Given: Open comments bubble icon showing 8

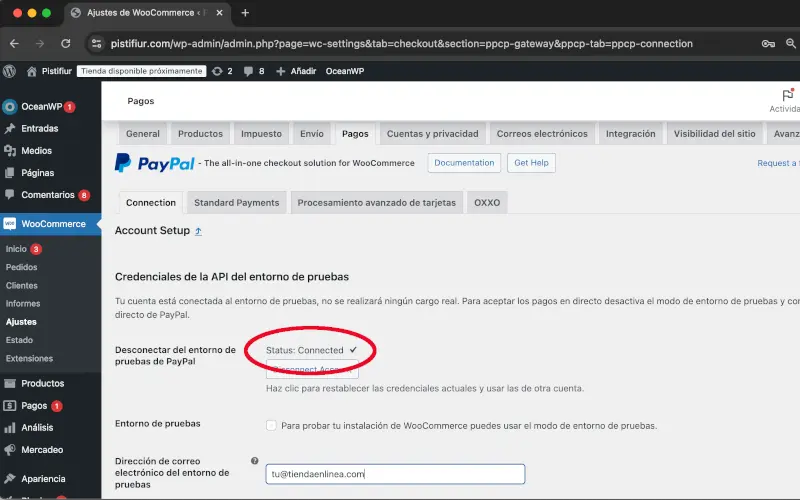Looking at the screenshot, I should point(248,71).
